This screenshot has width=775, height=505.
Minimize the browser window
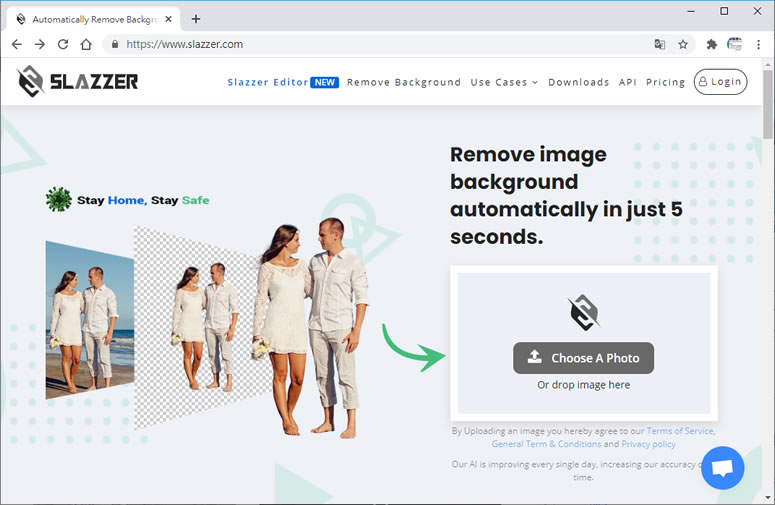[x=691, y=11]
